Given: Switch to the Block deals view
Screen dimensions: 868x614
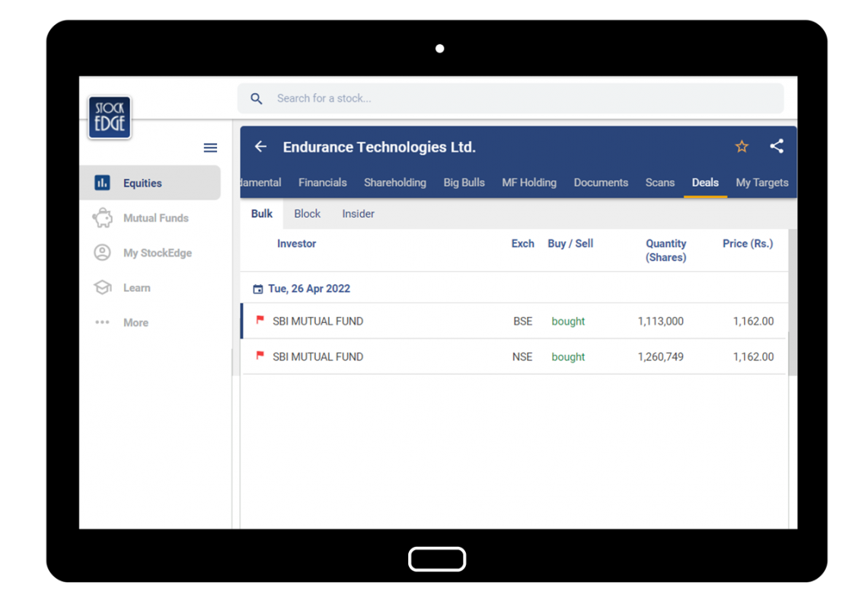Looking at the screenshot, I should click(x=307, y=213).
